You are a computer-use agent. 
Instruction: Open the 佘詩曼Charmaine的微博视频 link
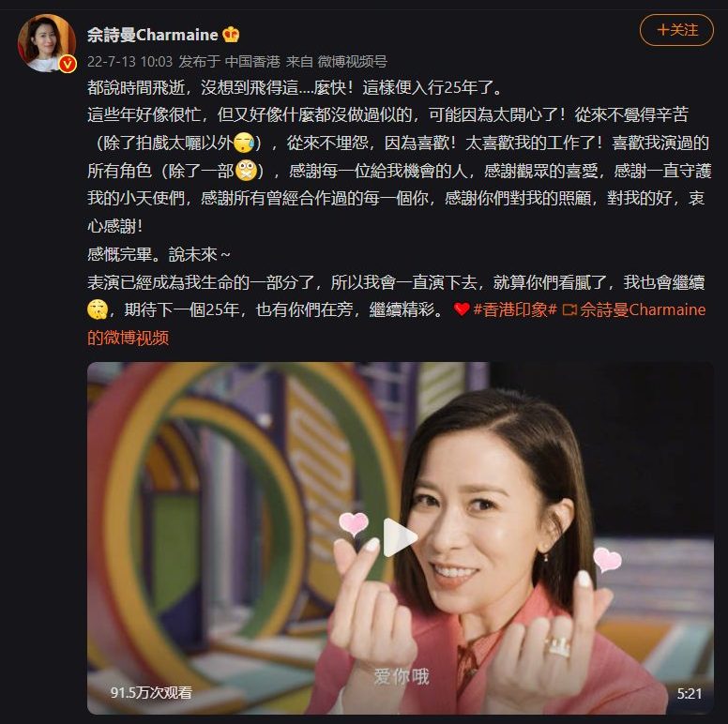coord(397,324)
